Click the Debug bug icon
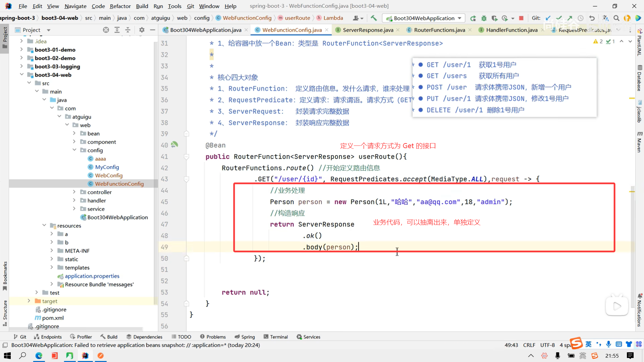The image size is (644, 362). 484,18
